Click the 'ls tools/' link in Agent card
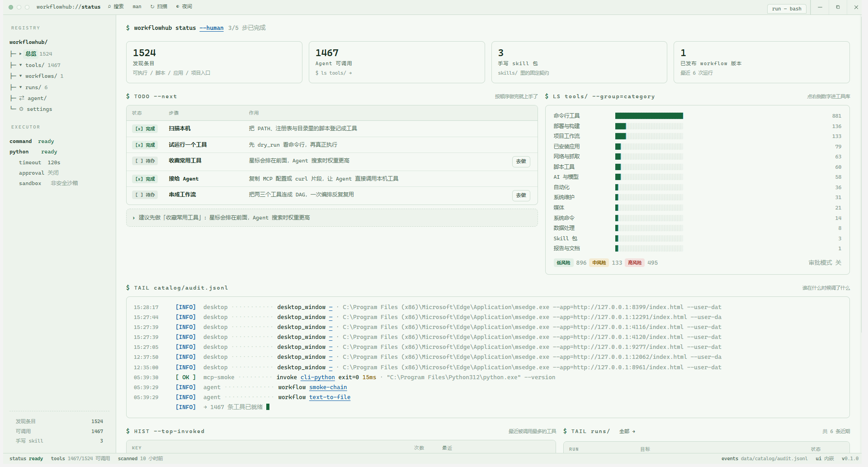Viewport: 868px width, 467px height. click(334, 73)
